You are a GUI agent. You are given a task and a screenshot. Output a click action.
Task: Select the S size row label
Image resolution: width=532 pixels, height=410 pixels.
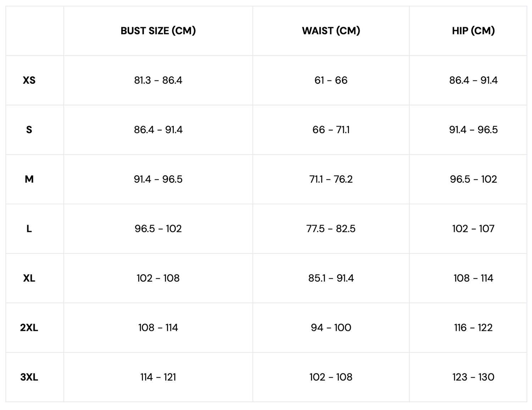point(29,130)
